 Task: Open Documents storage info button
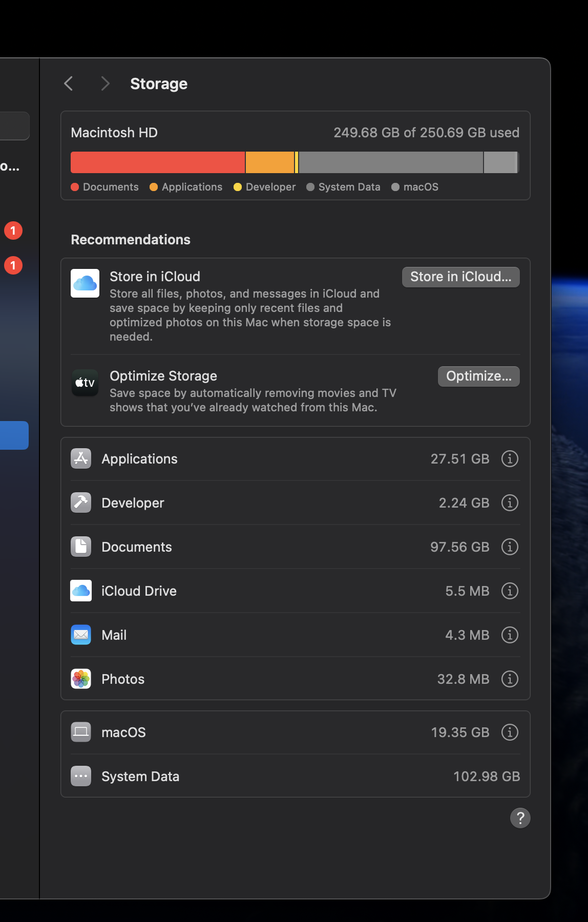[x=509, y=547]
